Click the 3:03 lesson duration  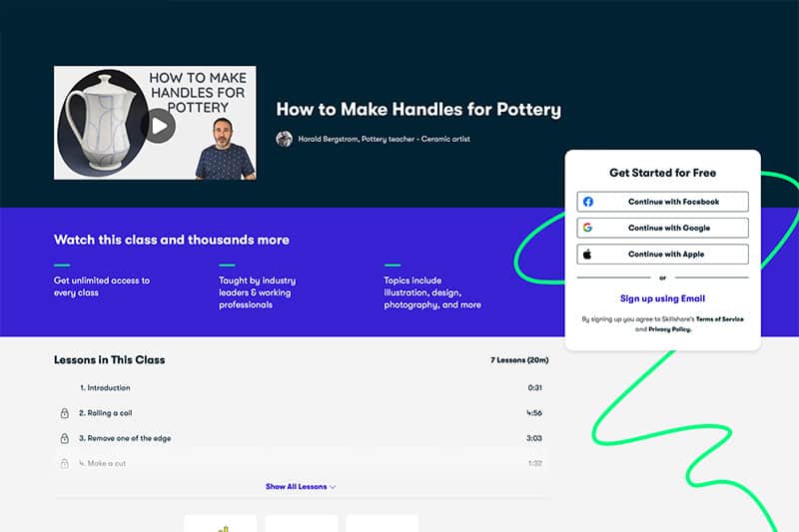pyautogui.click(x=534, y=438)
